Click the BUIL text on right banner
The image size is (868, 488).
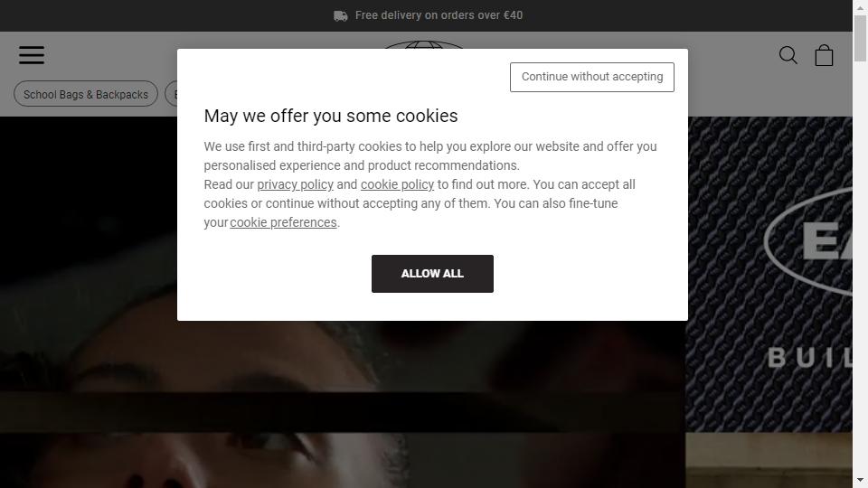click(810, 358)
